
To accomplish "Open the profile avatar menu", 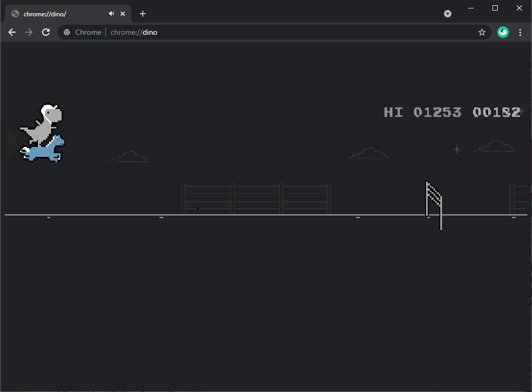I will coord(503,32).
